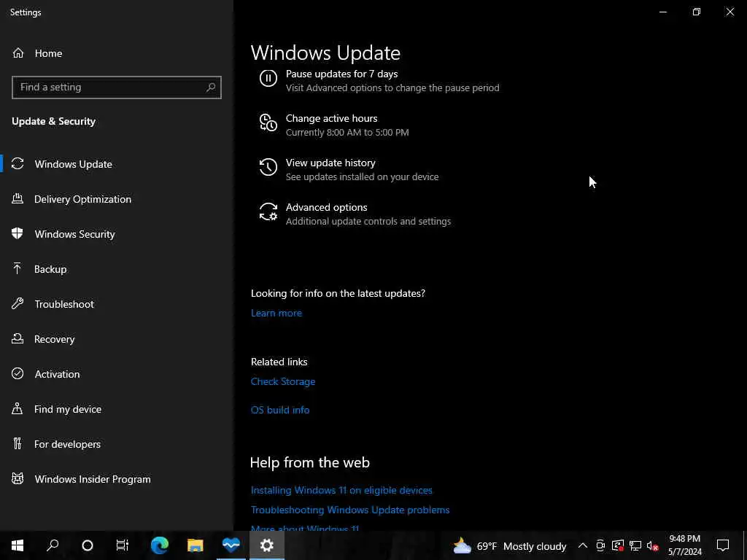Click the muted volume tray icon
The height and width of the screenshot is (560, 747).
pyautogui.click(x=653, y=545)
